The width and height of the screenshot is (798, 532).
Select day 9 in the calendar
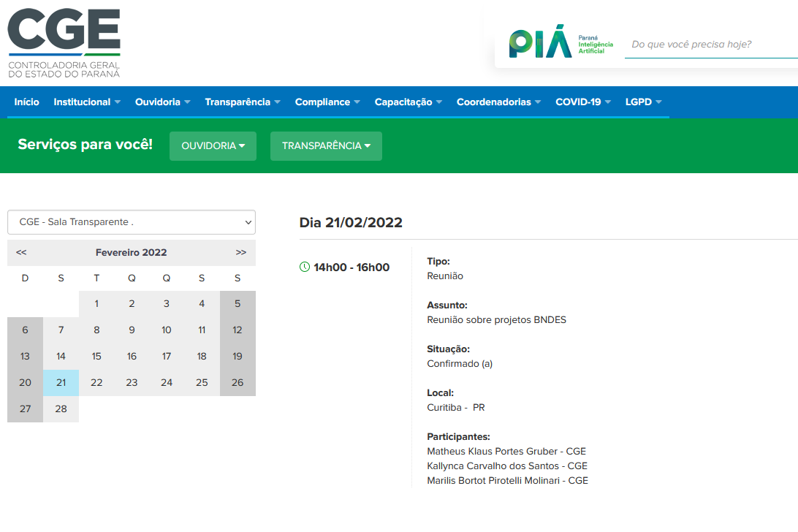[132, 330]
